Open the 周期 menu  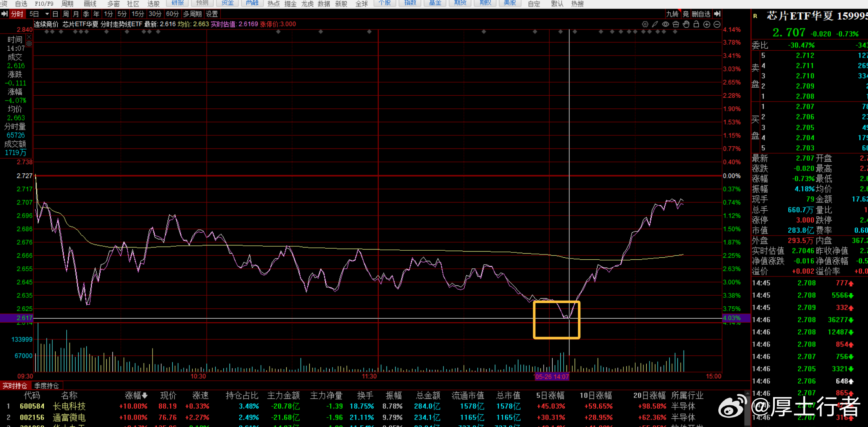pyautogui.click(x=67, y=4)
